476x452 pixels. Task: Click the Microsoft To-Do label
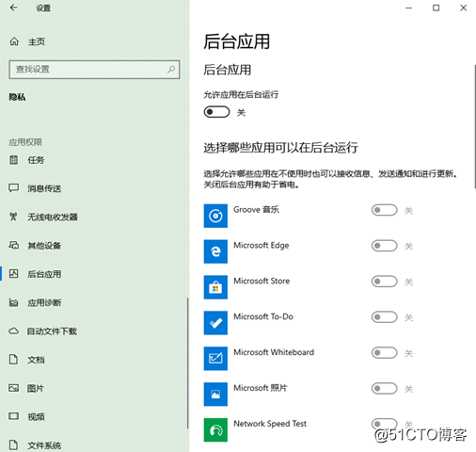coord(263,316)
